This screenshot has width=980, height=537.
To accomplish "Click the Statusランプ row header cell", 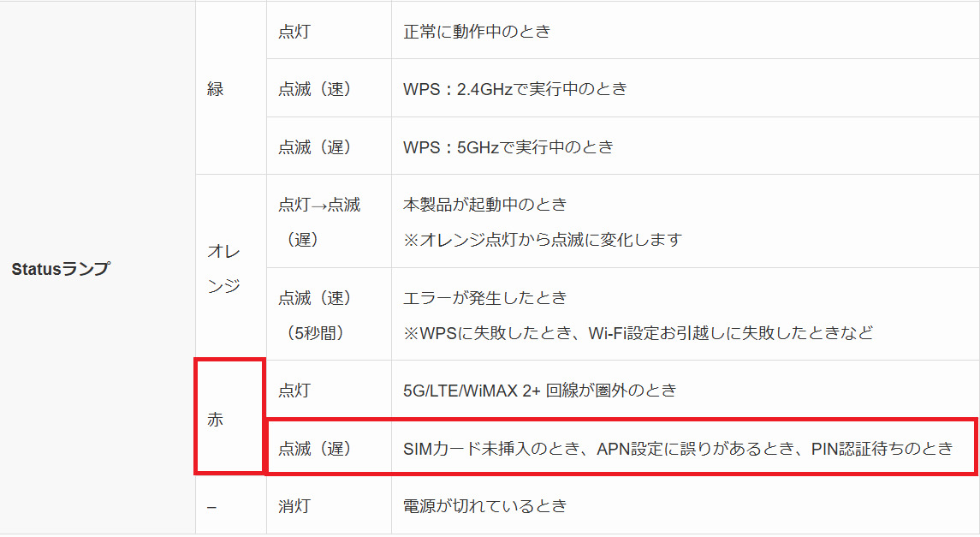I will (x=98, y=268).
